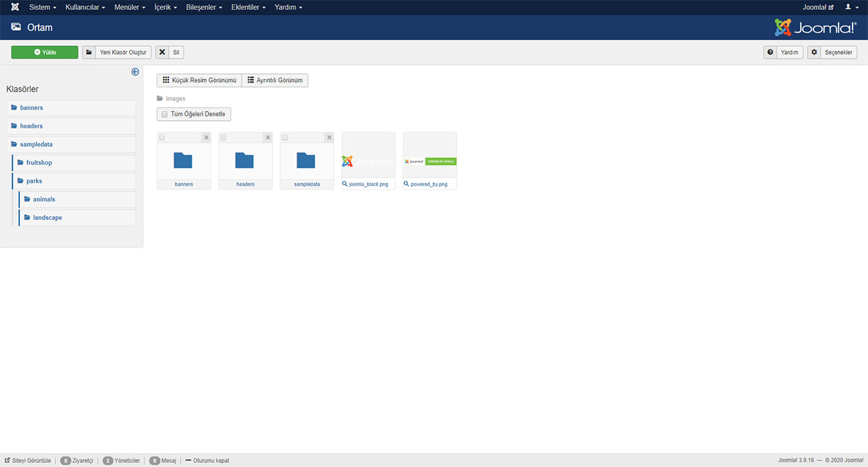Preview joomla_black.png via magnifier icon
This screenshot has width=868, height=467.
click(345, 184)
